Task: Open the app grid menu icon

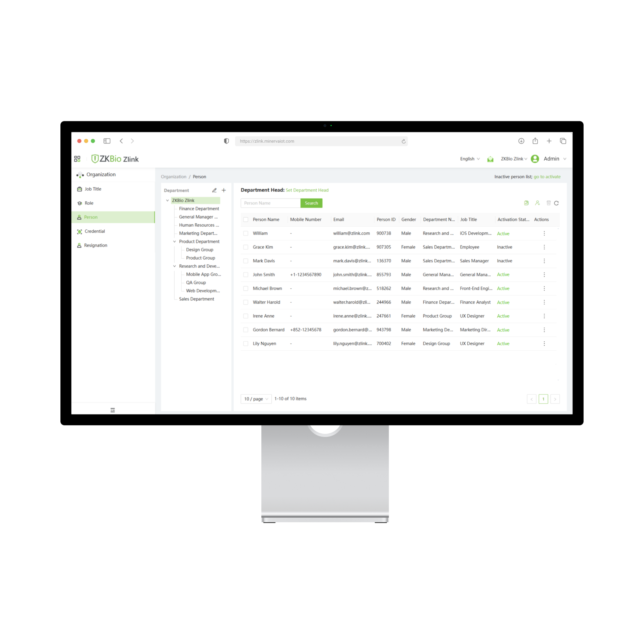Action: (x=77, y=159)
